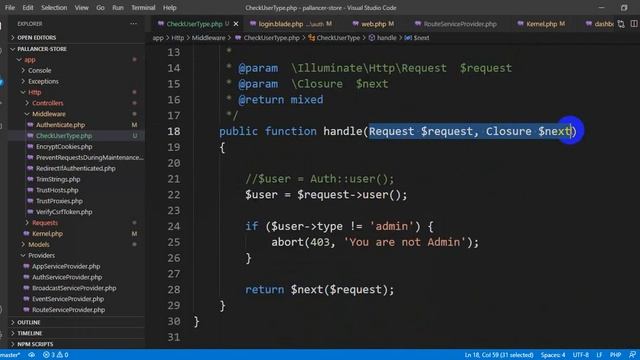Image resolution: width=640 pixels, height=360 pixels.
Task: Open VerifyCsrfToken.php file
Action: [76, 212]
